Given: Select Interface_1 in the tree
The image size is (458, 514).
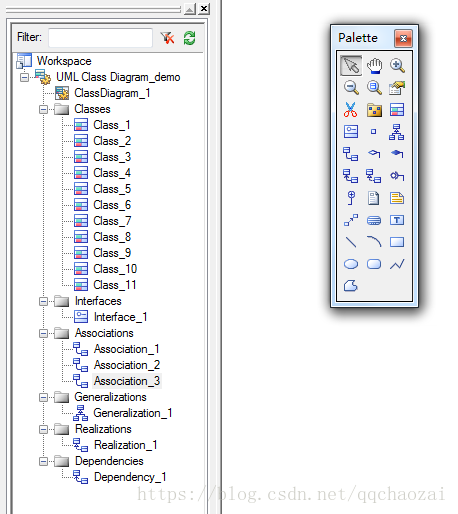Looking at the screenshot, I should [x=120, y=317].
